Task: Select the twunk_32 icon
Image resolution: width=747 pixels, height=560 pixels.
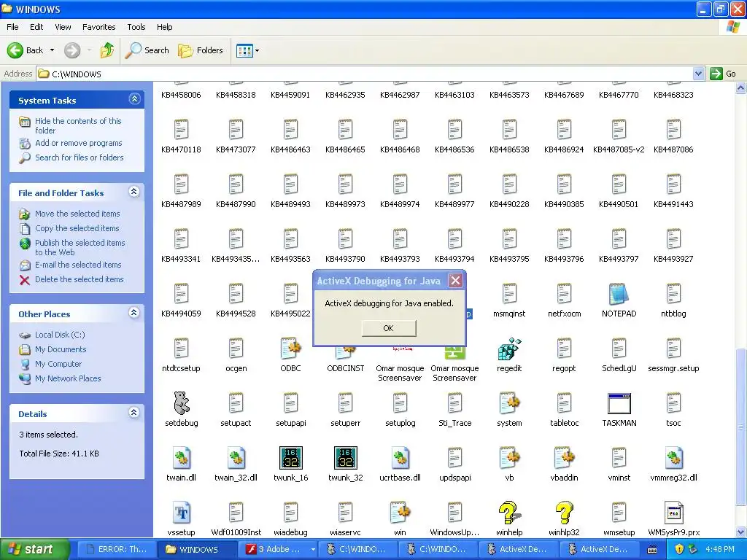Action: [345, 458]
